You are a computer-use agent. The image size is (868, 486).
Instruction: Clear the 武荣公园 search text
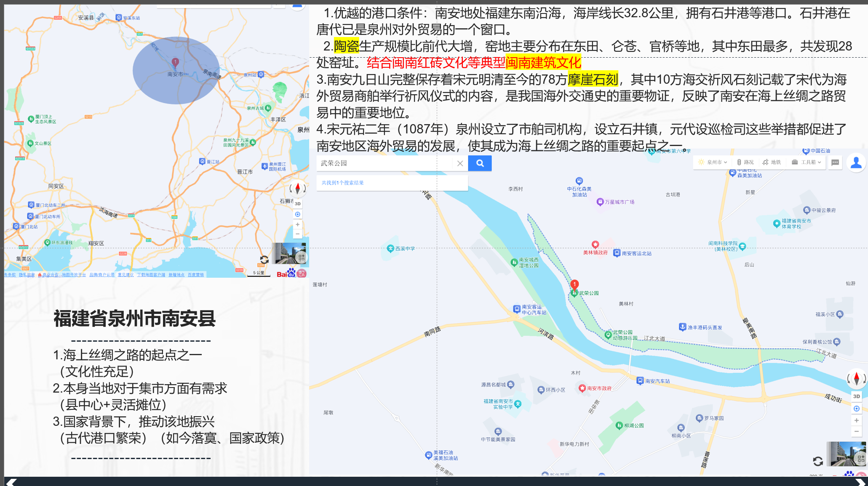(x=460, y=163)
